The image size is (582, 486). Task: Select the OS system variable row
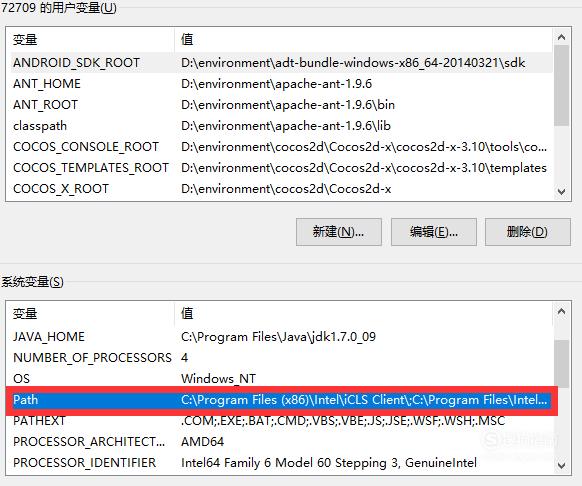[281, 379]
